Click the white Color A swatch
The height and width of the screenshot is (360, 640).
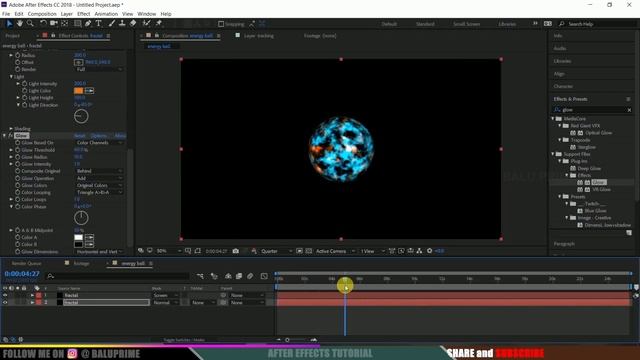pyautogui.click(x=78, y=237)
